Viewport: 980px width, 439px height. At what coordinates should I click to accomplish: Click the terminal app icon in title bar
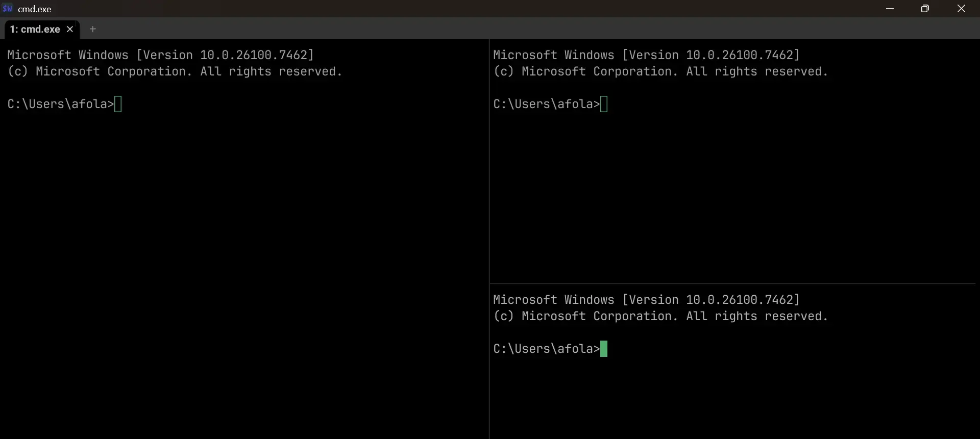(7, 9)
